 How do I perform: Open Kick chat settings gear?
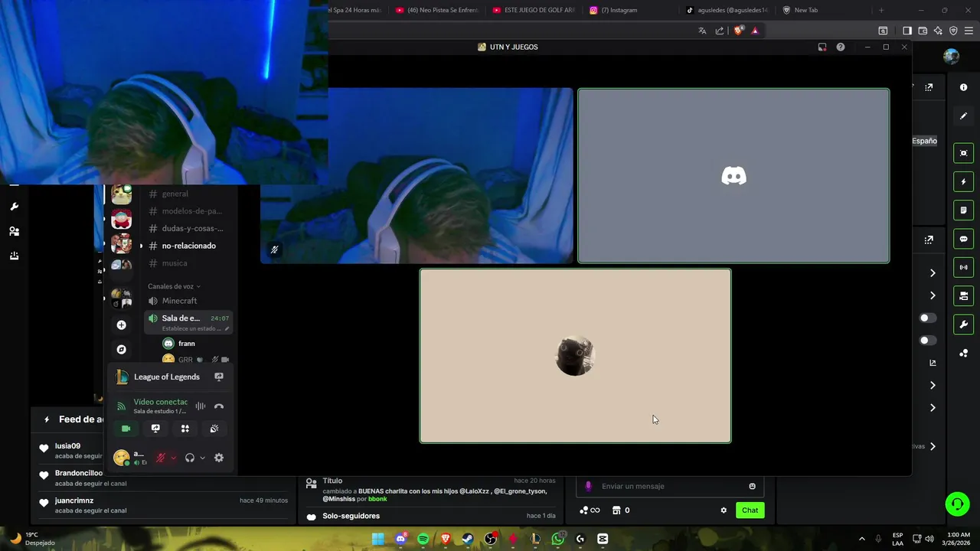(724, 510)
